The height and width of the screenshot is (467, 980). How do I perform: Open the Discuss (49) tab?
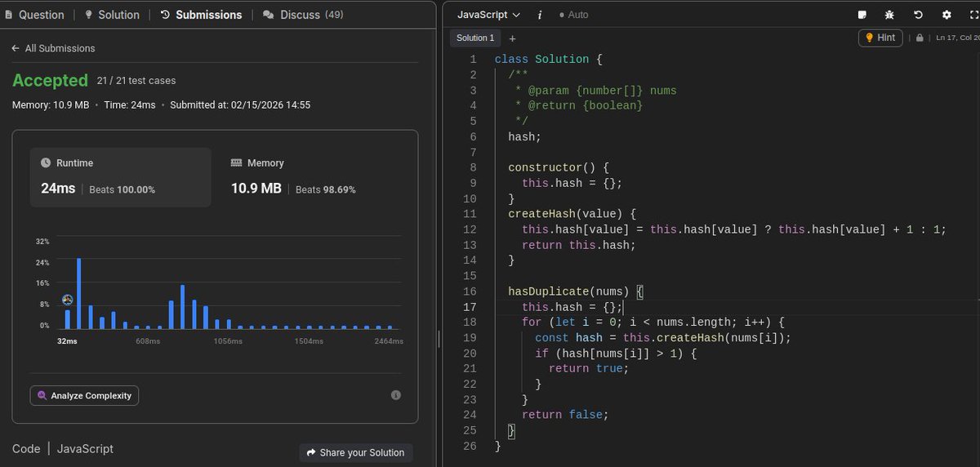(x=303, y=15)
